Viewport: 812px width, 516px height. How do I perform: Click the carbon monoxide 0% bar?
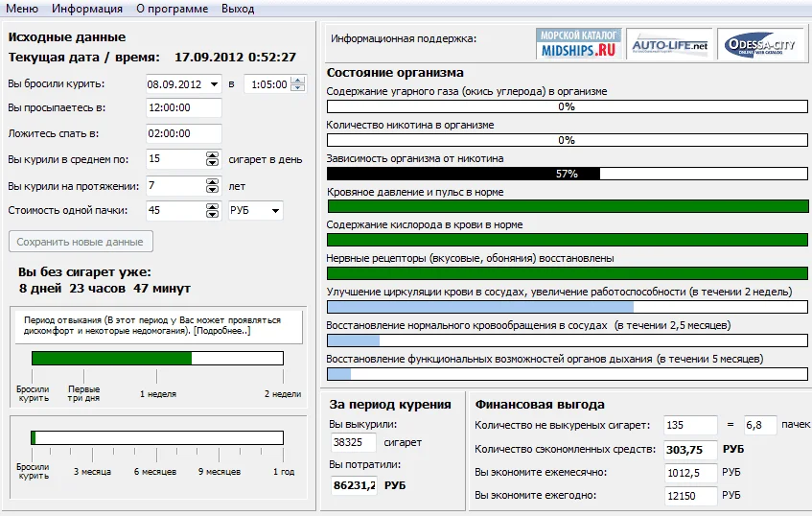click(x=567, y=106)
